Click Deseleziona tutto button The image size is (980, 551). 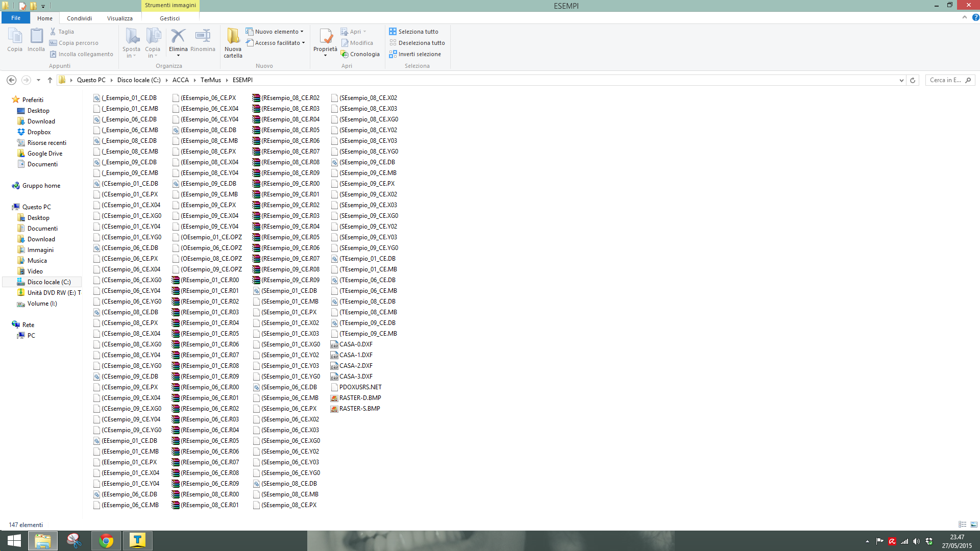tap(421, 43)
